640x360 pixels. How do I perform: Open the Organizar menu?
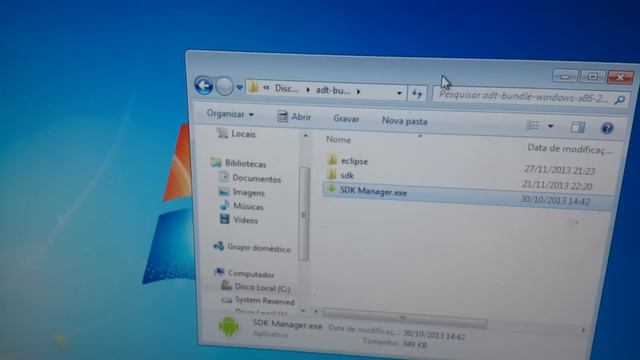230,114
